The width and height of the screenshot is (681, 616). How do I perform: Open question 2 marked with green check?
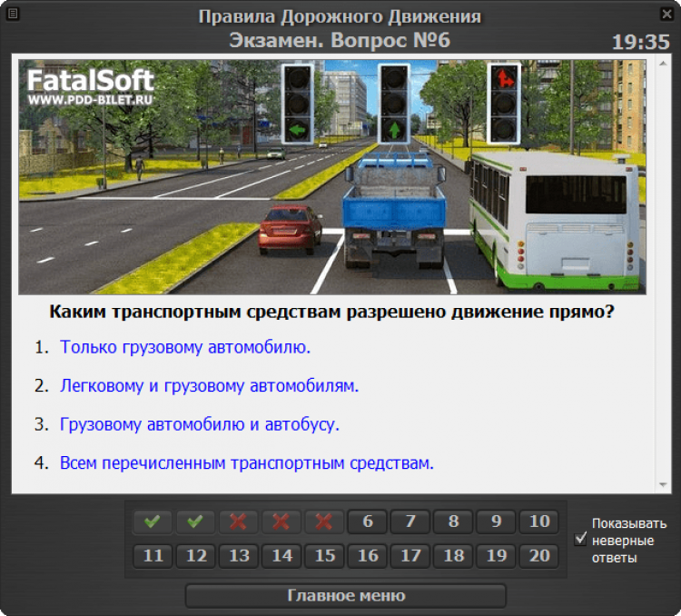coord(195,522)
